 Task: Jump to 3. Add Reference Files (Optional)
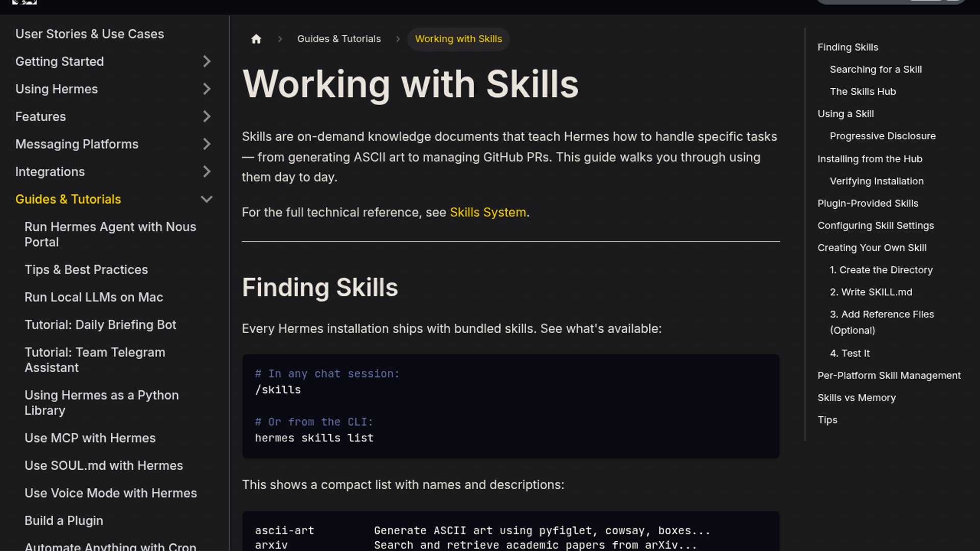(882, 322)
